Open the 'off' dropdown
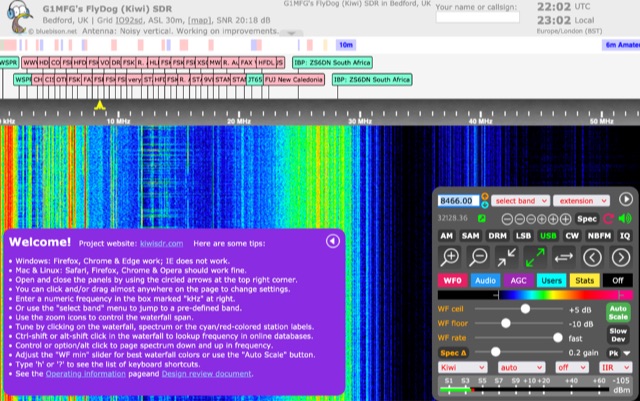Viewport: 640px width, 401px height. pos(572,368)
